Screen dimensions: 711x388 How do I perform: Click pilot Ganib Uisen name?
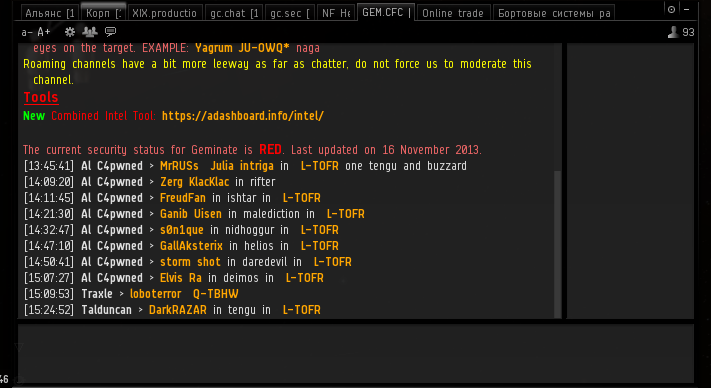(191, 214)
